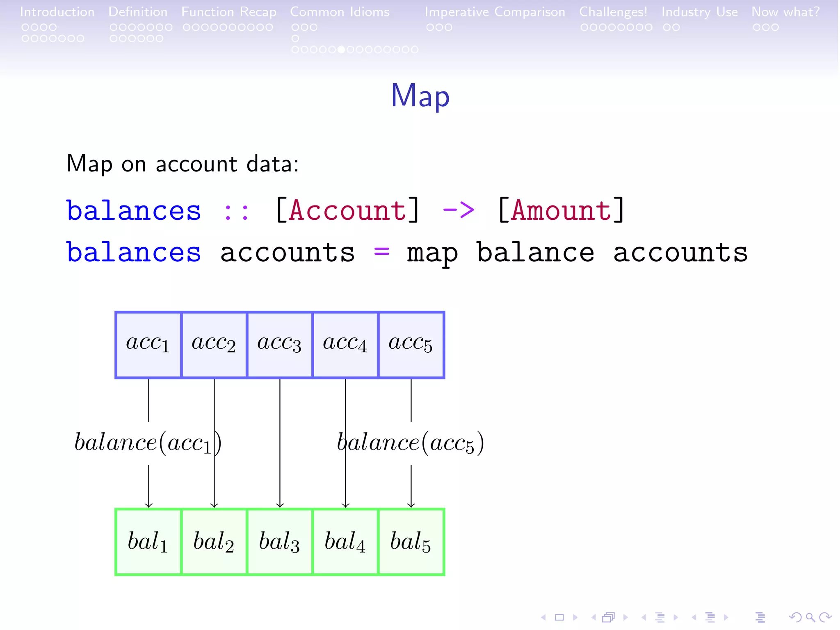
Task: Click the bal5 cell
Action: pyautogui.click(x=411, y=542)
